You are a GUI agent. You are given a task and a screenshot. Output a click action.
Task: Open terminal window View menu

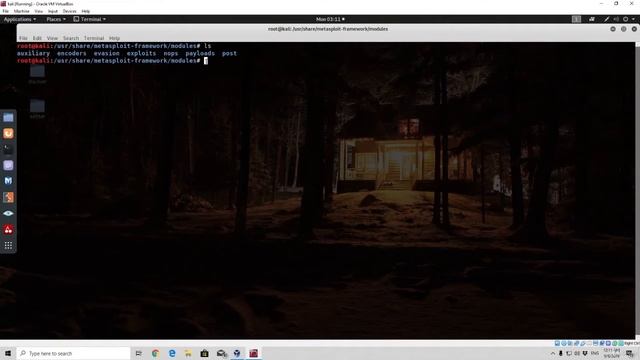(x=52, y=38)
